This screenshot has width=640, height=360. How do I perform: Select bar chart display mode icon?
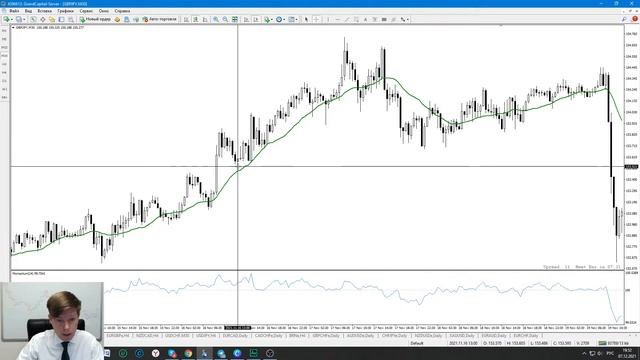tap(186, 19)
